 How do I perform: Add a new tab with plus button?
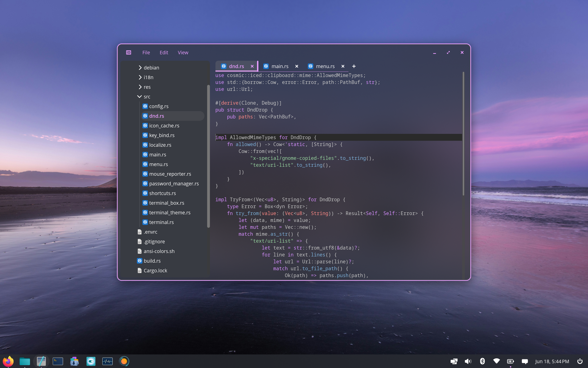[354, 66]
